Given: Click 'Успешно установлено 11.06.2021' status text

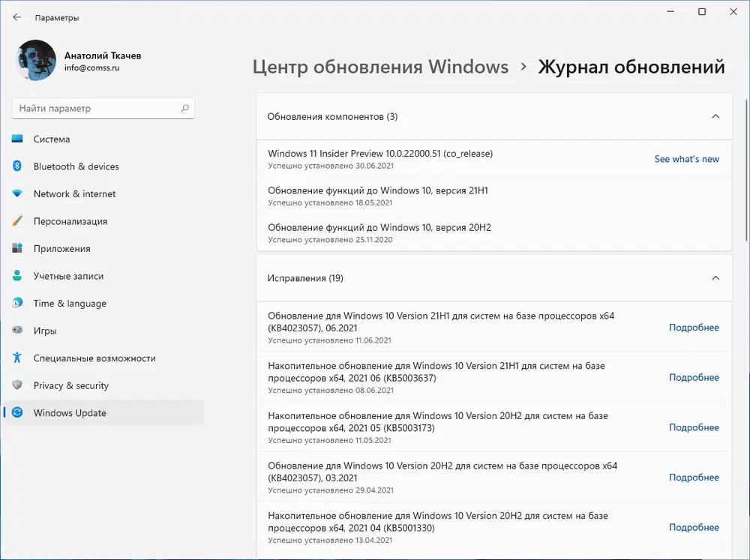Looking at the screenshot, I should (x=329, y=340).
